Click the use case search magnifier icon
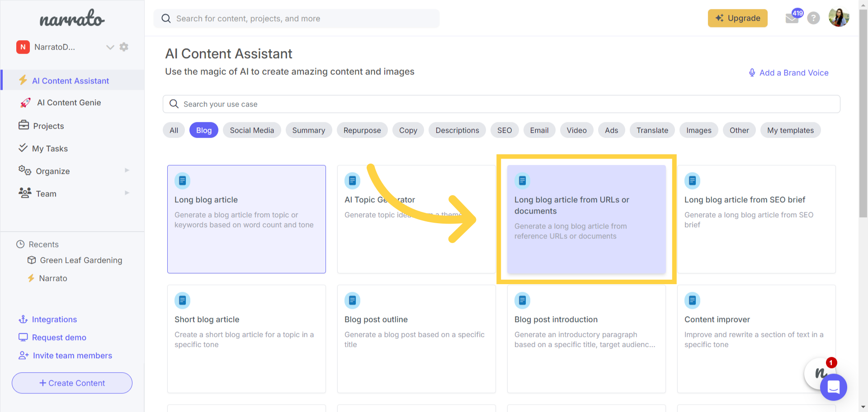868x412 pixels. [174, 104]
